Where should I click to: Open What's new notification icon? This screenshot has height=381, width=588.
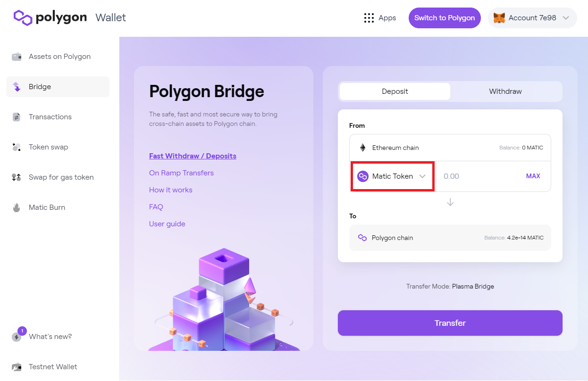pos(17,337)
